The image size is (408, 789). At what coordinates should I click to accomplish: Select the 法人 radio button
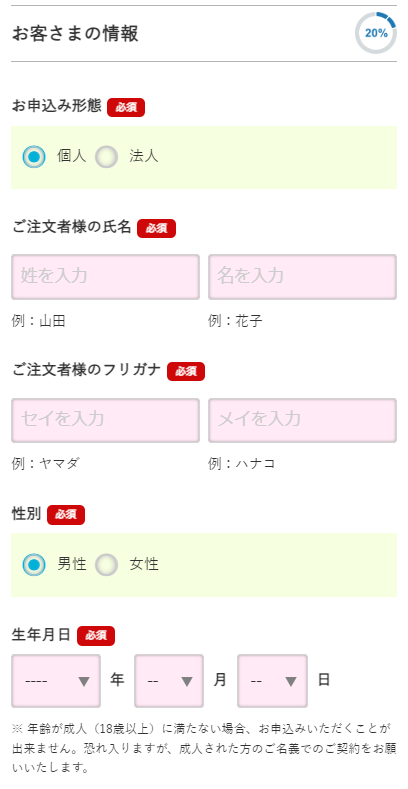tap(106, 156)
